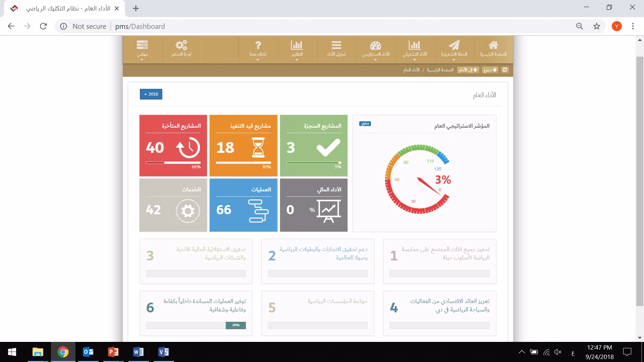Screen dimensions: 644x362
Task: Click the refresh icon in breadcrumb bar
Action: [505, 70]
